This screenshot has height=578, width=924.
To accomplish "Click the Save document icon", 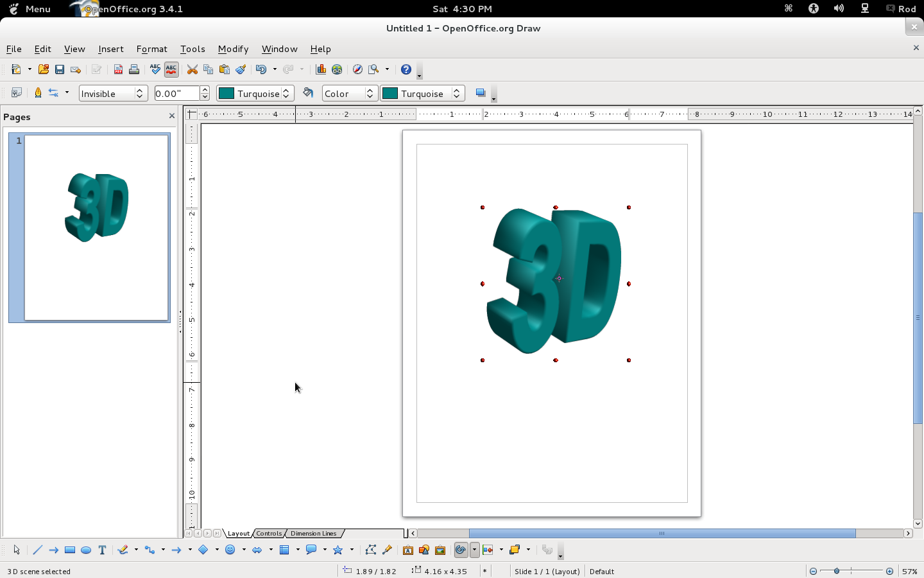I will point(60,69).
